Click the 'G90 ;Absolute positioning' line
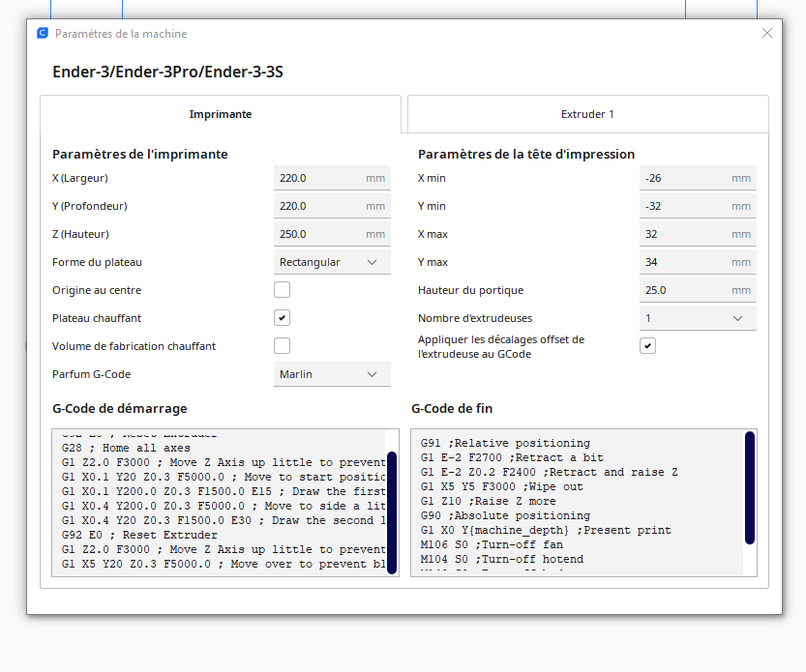 point(505,515)
